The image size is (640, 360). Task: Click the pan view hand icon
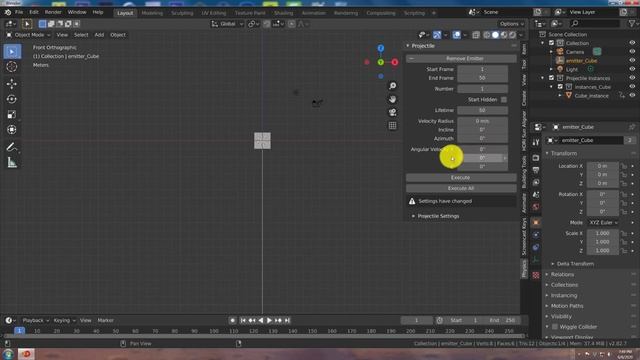pyautogui.click(x=392, y=99)
